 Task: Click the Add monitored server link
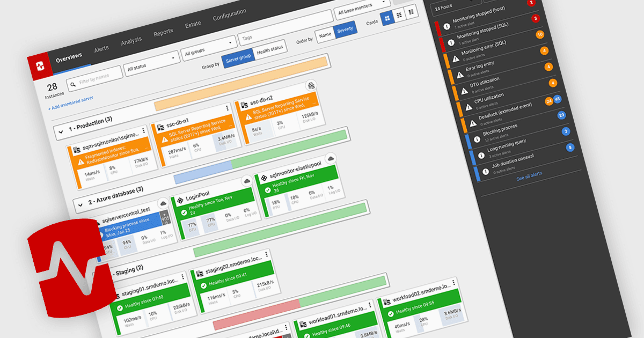click(x=71, y=103)
